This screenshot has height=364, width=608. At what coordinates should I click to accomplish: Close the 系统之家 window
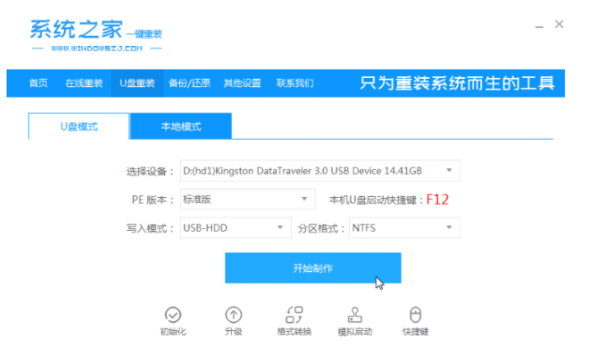[559, 24]
